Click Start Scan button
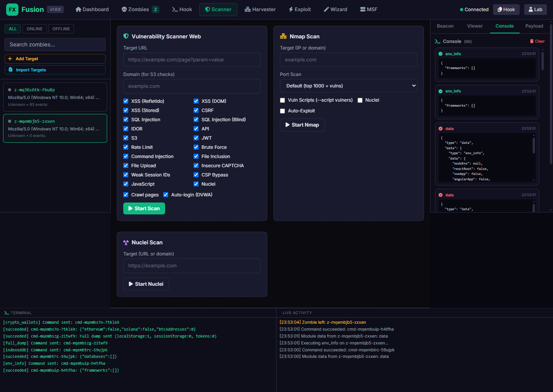The image size is (553, 392). [x=144, y=209]
